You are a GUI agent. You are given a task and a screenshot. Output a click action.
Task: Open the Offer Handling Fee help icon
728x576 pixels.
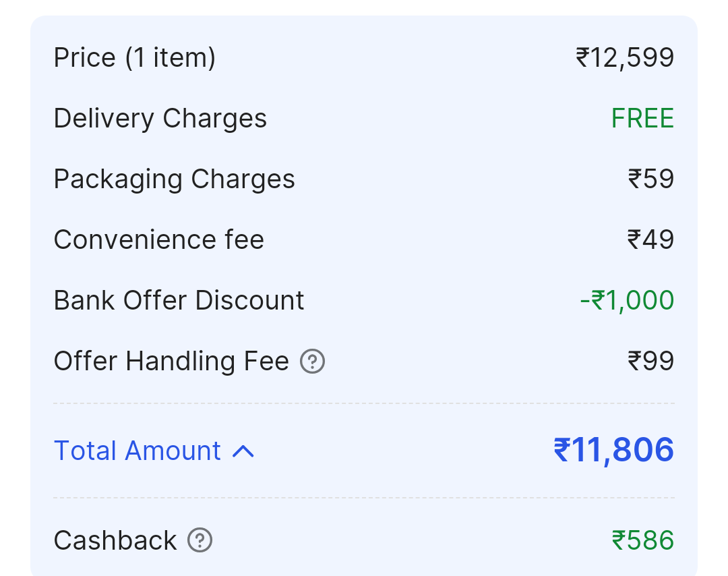coord(313,362)
